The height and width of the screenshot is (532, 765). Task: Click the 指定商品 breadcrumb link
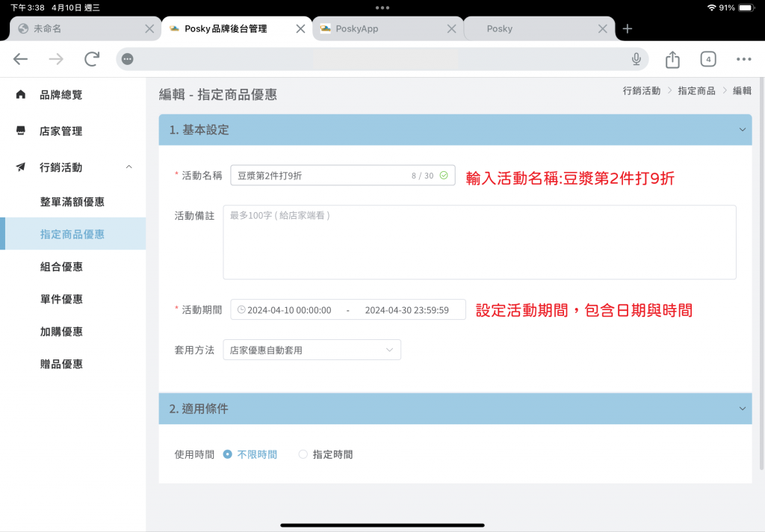click(x=696, y=90)
